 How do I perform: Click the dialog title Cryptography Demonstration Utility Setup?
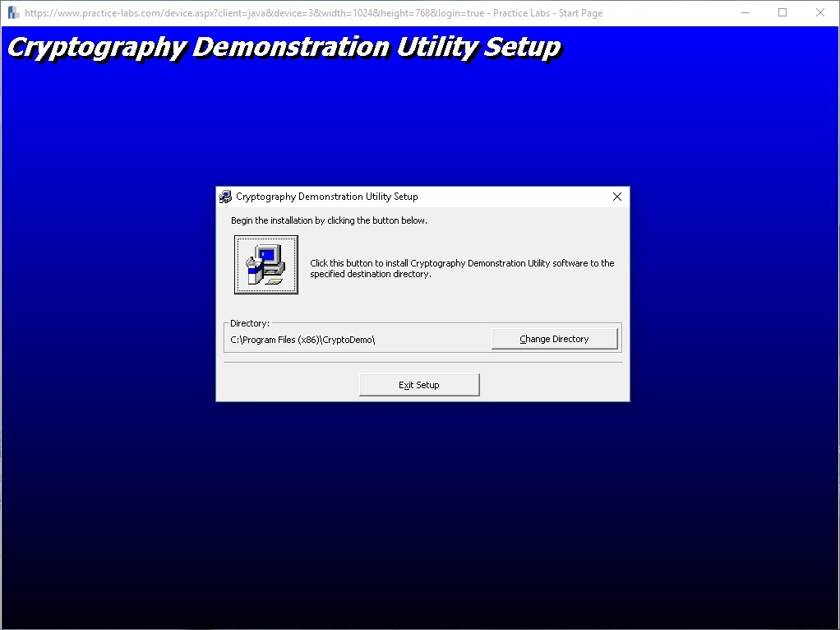[326, 197]
